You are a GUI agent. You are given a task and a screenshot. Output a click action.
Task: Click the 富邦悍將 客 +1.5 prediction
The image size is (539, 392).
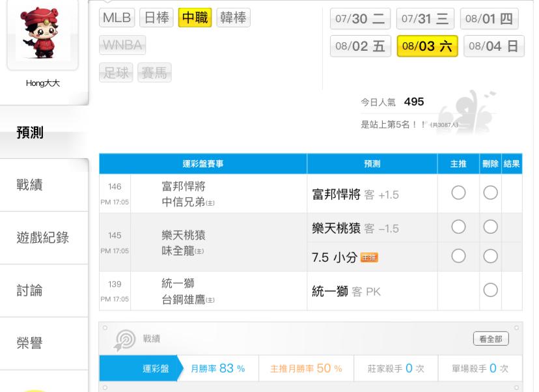pyautogui.click(x=355, y=194)
